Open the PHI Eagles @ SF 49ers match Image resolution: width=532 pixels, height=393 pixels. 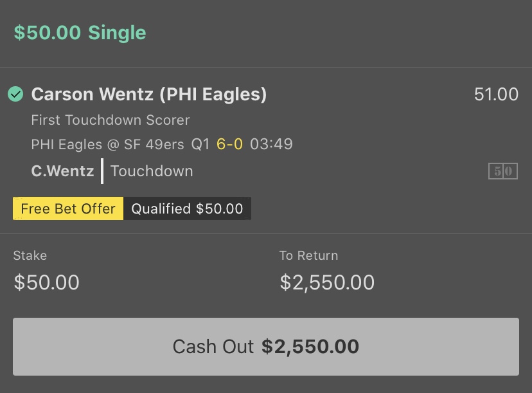(107, 144)
